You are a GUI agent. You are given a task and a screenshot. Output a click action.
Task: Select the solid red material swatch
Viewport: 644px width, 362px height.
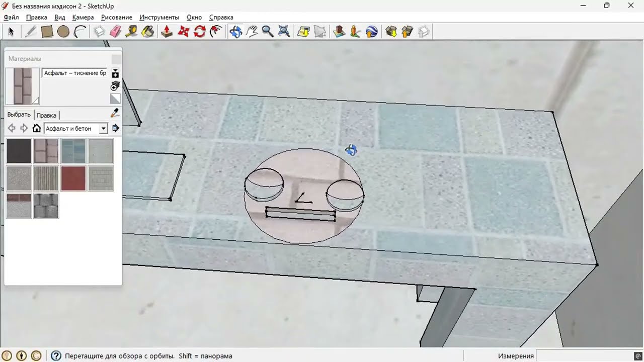tap(73, 178)
